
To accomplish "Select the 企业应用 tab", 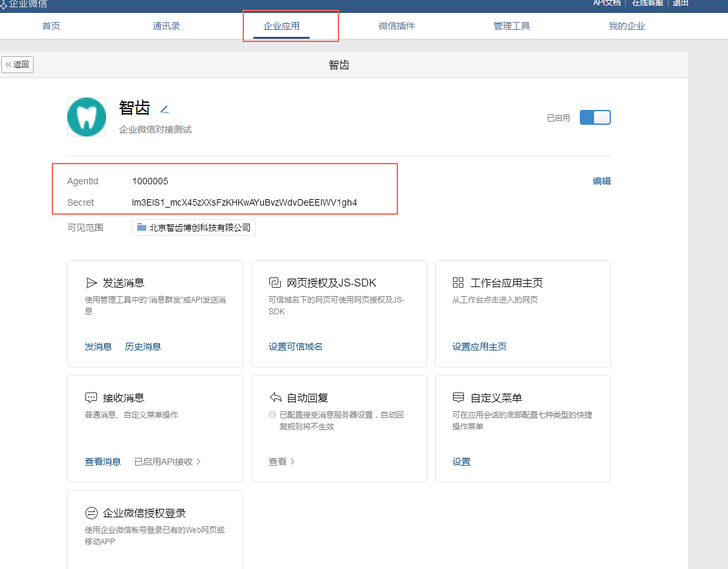I will coord(281,26).
